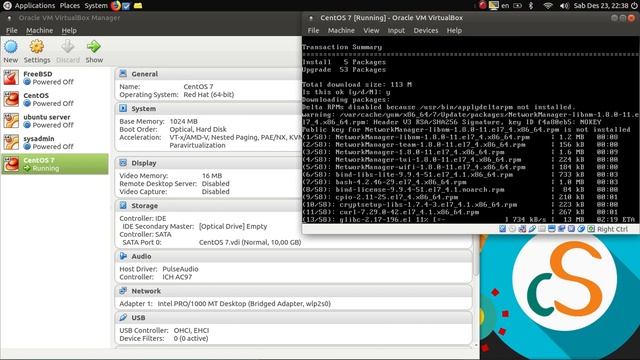The height and width of the screenshot is (360, 640).
Task: Click the Audio section speaker icon
Action: click(123, 256)
